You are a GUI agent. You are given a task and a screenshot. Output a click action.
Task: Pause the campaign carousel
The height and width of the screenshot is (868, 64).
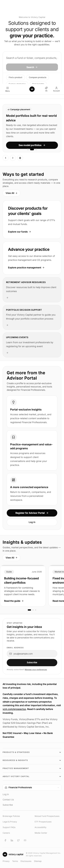point(20,158)
